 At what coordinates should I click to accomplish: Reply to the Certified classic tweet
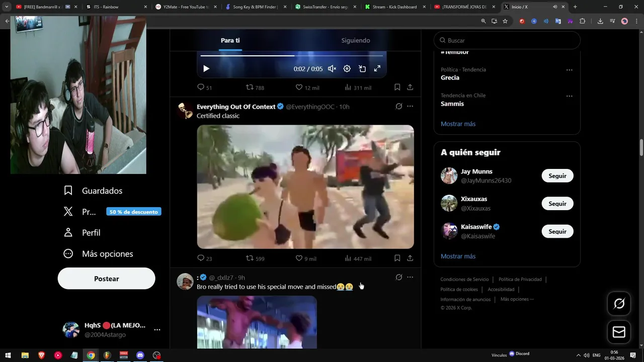(x=204, y=258)
